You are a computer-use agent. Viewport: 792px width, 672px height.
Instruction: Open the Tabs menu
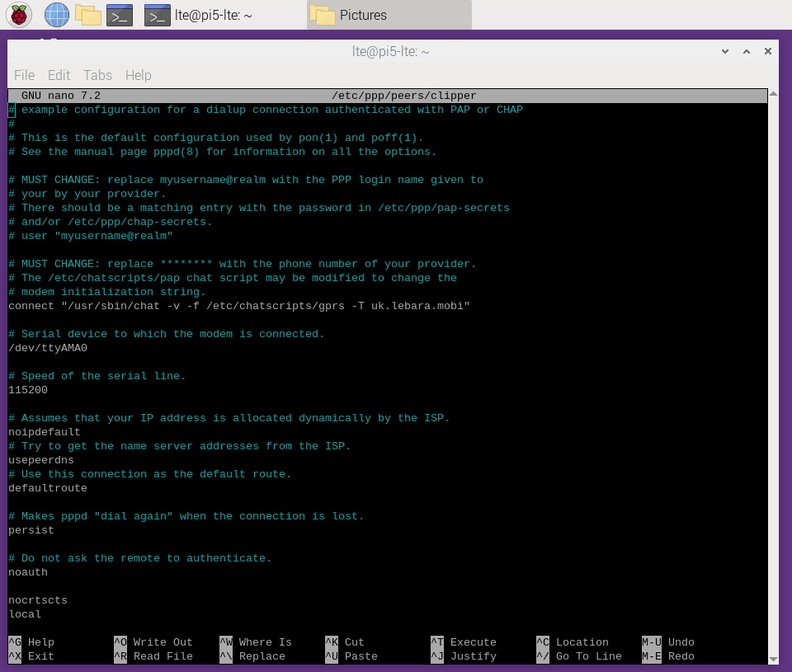[97, 75]
